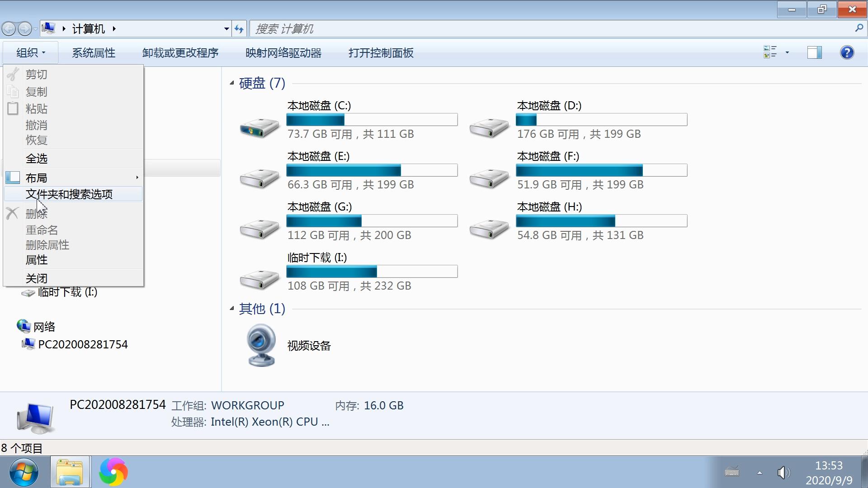
Task: Select the 临时下载 (I:) drive icon
Action: tap(259, 279)
